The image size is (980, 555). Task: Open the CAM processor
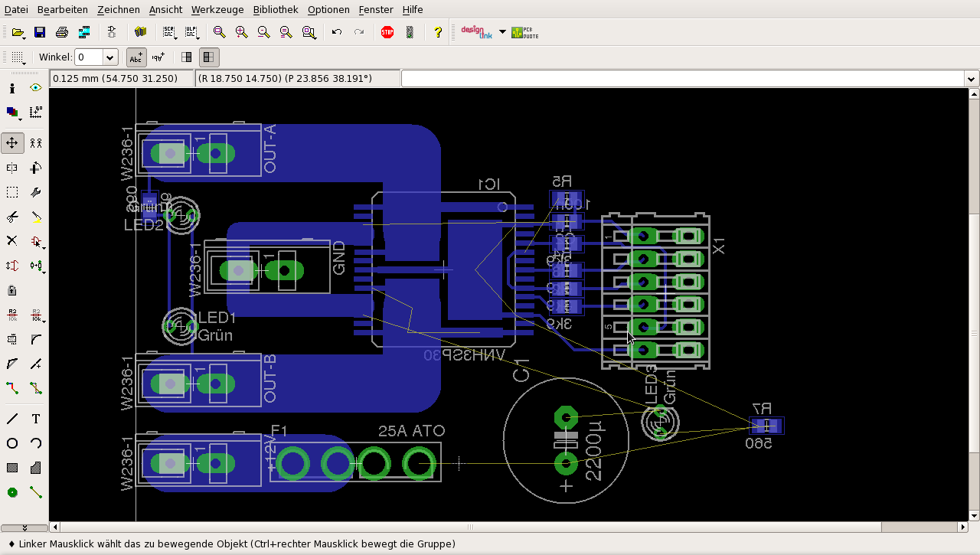(x=86, y=32)
